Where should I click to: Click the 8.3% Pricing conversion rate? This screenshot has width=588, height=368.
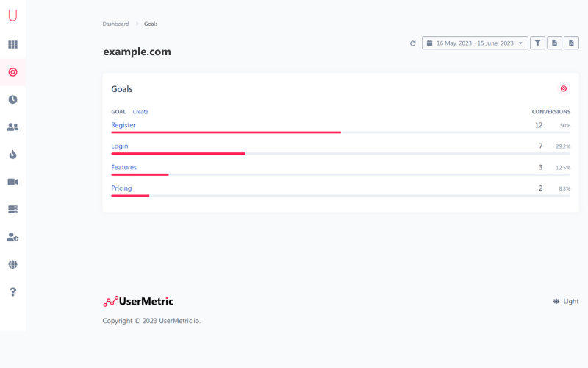tap(564, 188)
